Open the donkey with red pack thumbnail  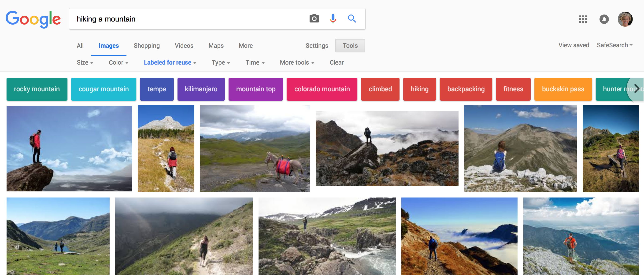(x=255, y=149)
